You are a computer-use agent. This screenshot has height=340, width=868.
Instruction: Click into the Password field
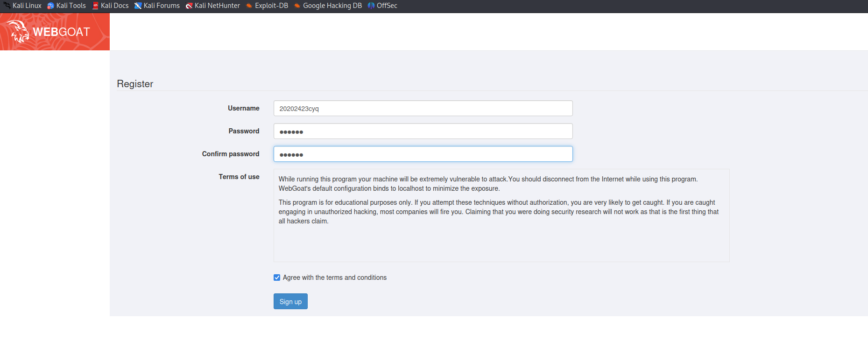click(423, 131)
